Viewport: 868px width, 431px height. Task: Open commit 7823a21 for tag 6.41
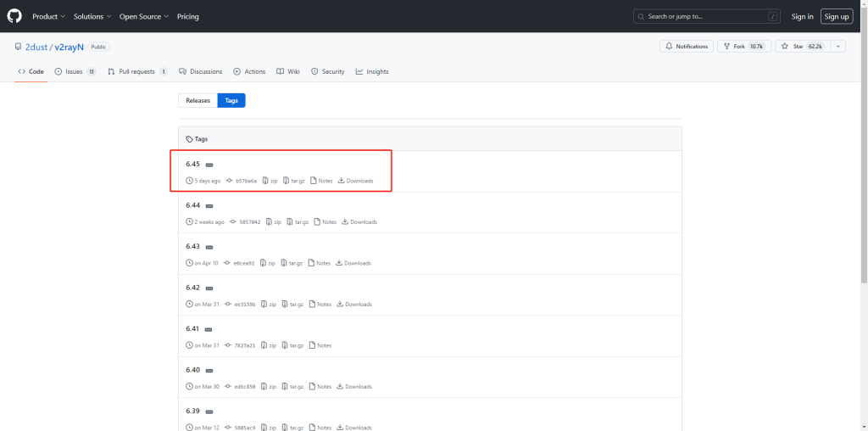240,345
